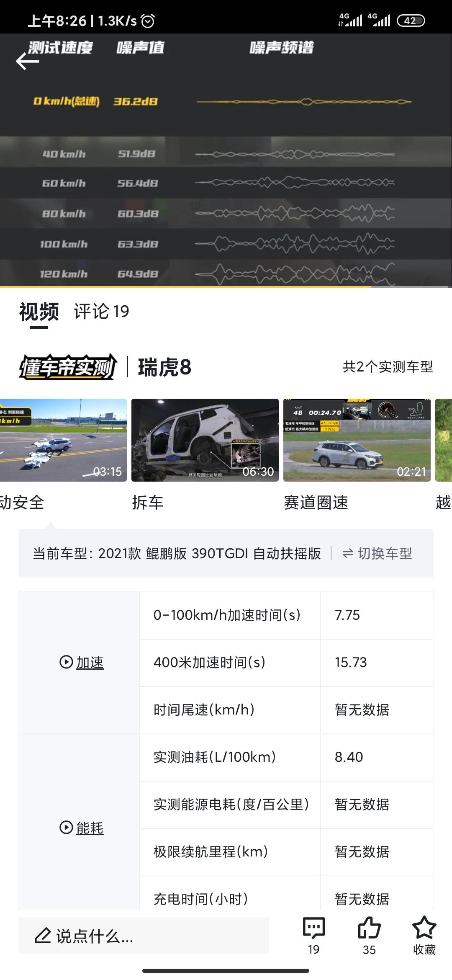Select the value 15.73
The width and height of the screenshot is (452, 980).
tap(351, 662)
